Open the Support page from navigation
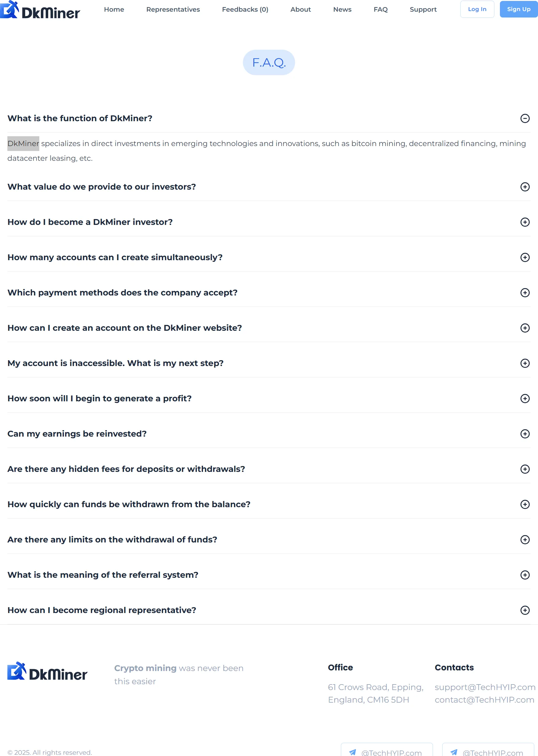This screenshot has width=538, height=756. point(423,9)
